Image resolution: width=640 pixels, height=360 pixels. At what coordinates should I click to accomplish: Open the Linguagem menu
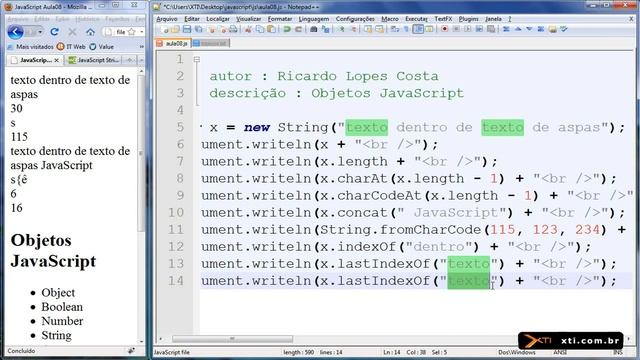(313, 19)
